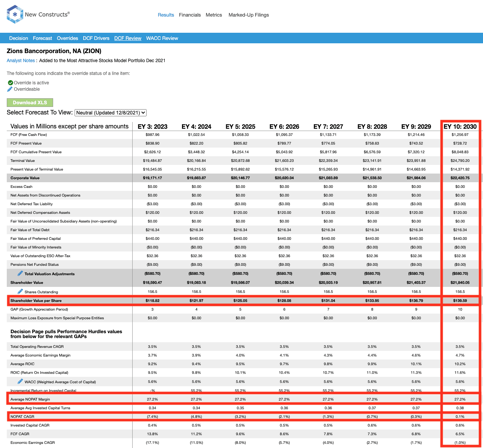Click Average Avg Invested Capital Turns label
The image size is (483, 448).
40,408
